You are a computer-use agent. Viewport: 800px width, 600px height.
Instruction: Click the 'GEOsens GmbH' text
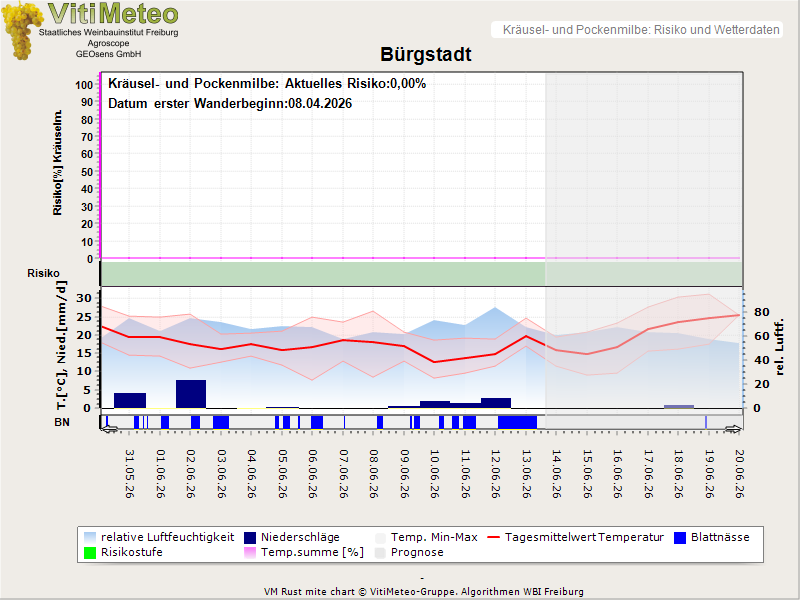(108, 54)
